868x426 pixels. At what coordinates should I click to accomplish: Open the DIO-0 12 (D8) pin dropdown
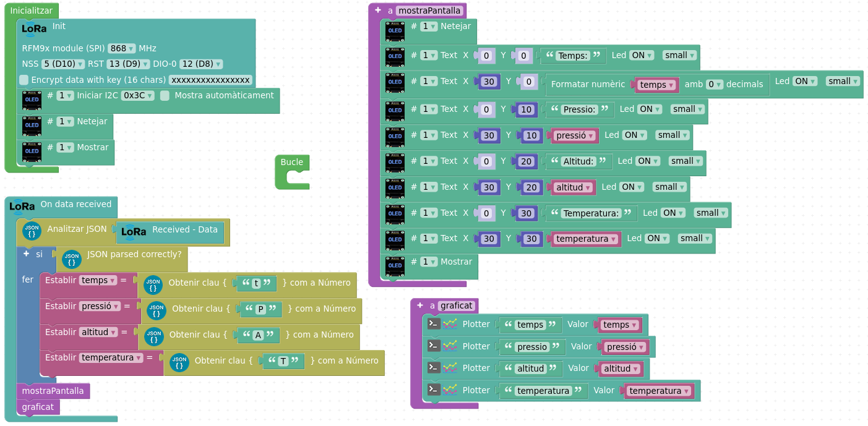coord(201,64)
